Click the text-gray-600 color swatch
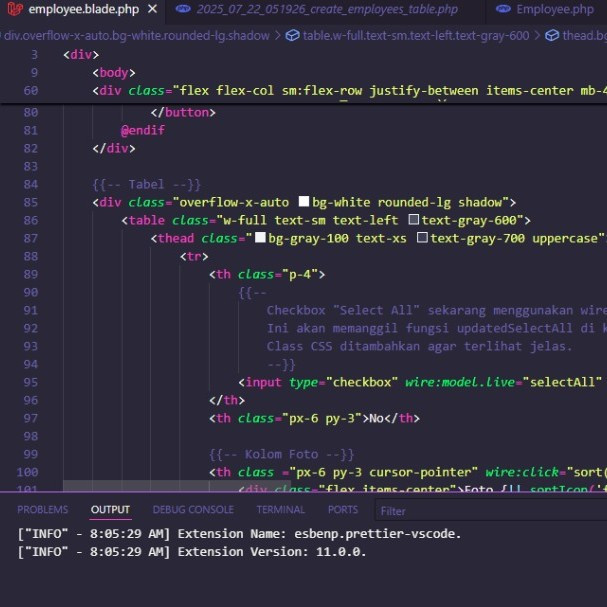The height and width of the screenshot is (607, 607). tap(414, 220)
